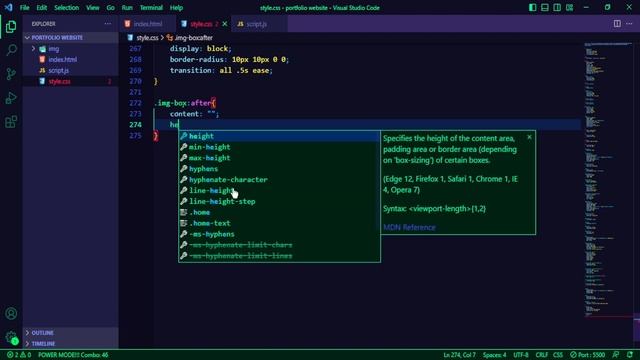Open the Edit menu
The width and height of the screenshot is (640, 360).
[x=42, y=8]
